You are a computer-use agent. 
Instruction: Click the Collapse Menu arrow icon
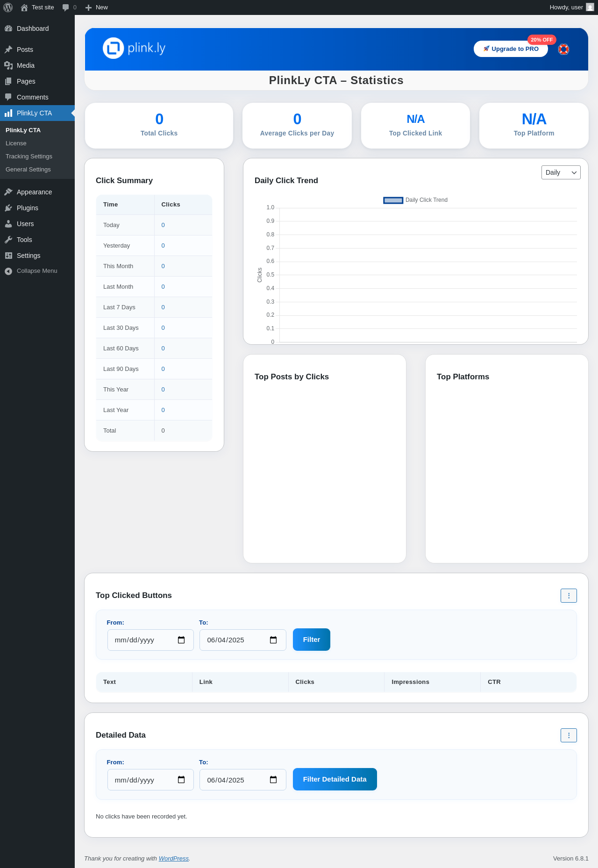(x=8, y=271)
